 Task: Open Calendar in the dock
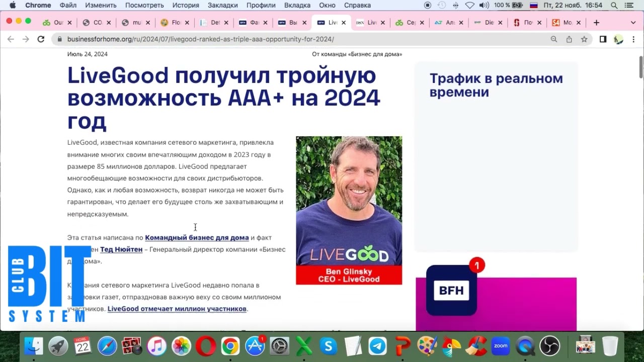82,346
